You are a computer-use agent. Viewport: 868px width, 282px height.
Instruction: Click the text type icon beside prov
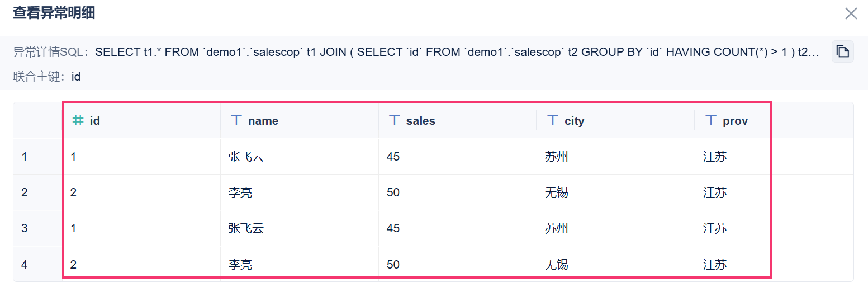point(711,120)
